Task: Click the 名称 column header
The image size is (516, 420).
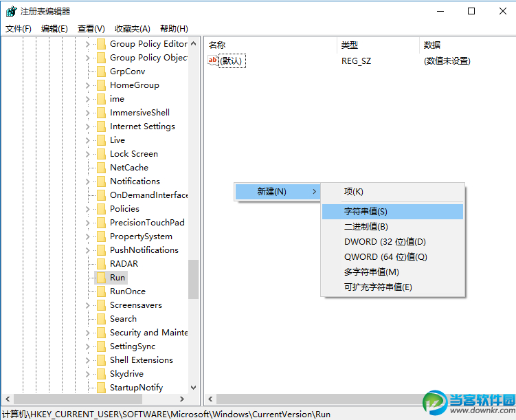Action: [x=271, y=45]
